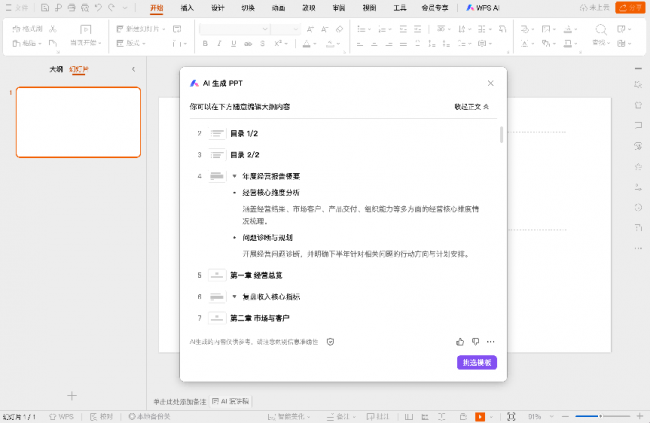This screenshot has width=650, height=423.
Task: Click the Font color swatch
Action: [x=306, y=44]
